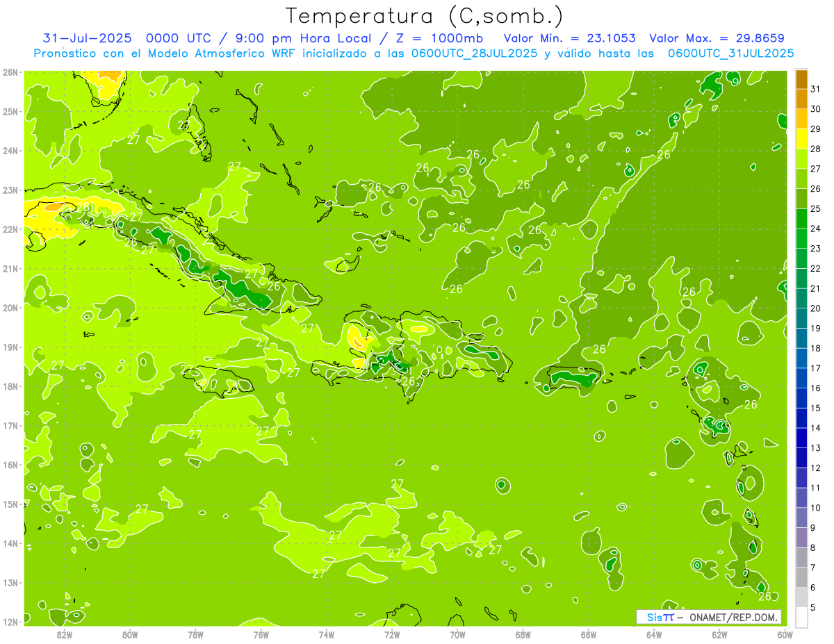Click the 62W longitude axis label
This screenshot has height=644, width=834.
coord(719,634)
